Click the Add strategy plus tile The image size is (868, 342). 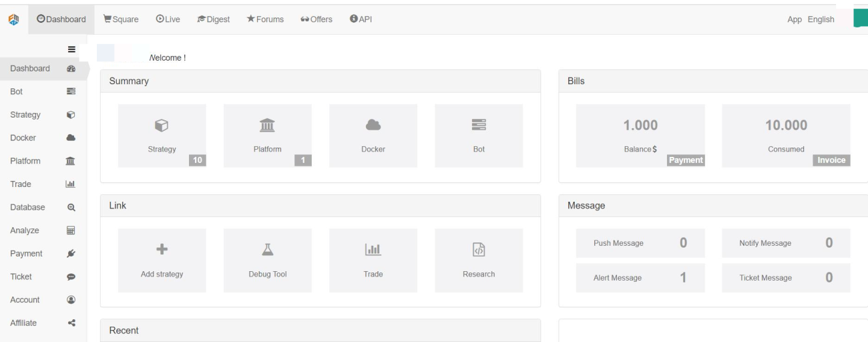pos(162,261)
